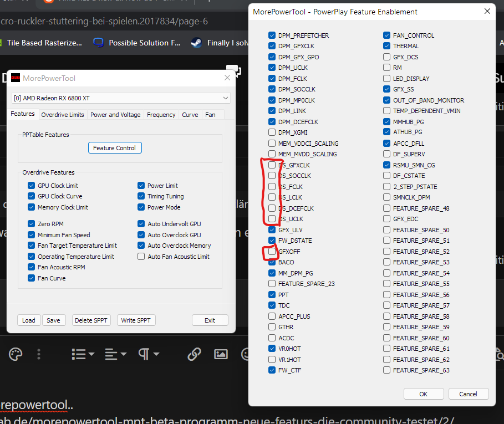This screenshot has width=504, height=424.
Task: Select the Fan tab
Action: coord(210,115)
